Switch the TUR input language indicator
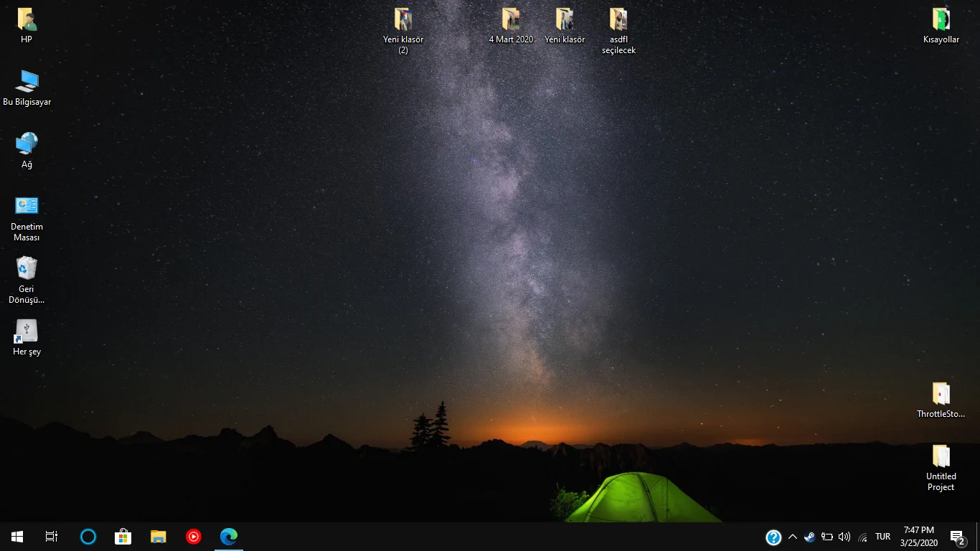This screenshot has height=551, width=980. (x=883, y=537)
